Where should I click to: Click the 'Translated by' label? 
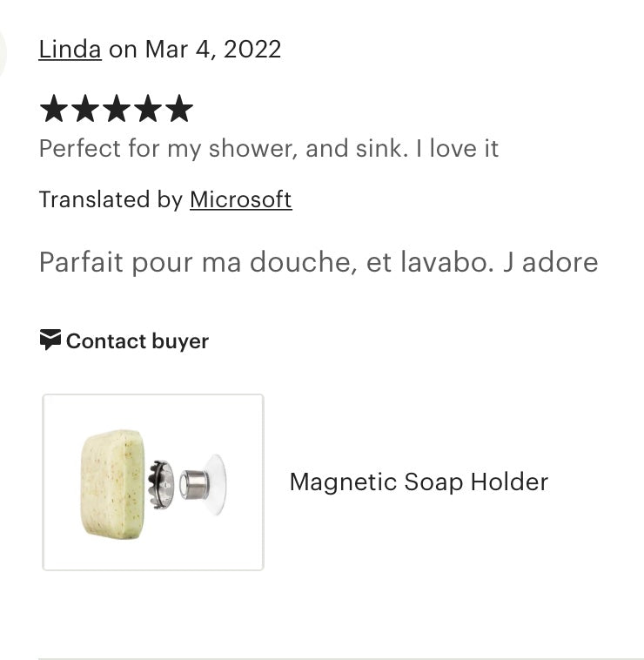[x=111, y=199]
